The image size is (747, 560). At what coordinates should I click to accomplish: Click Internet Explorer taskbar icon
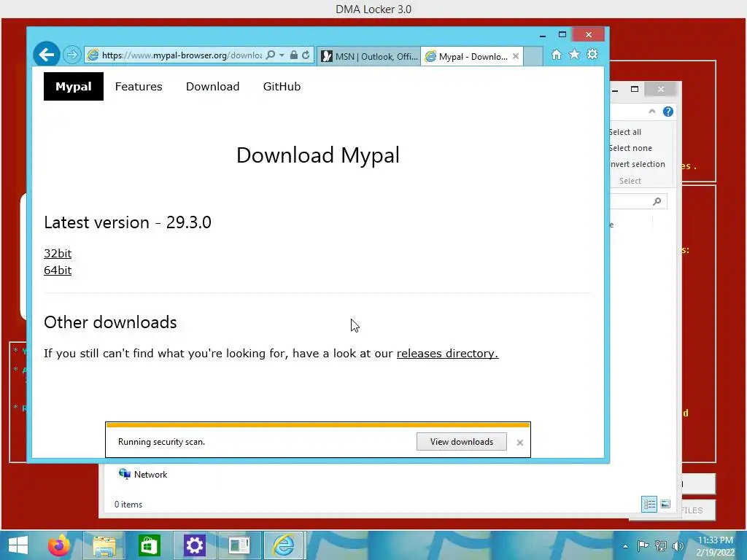click(x=284, y=545)
